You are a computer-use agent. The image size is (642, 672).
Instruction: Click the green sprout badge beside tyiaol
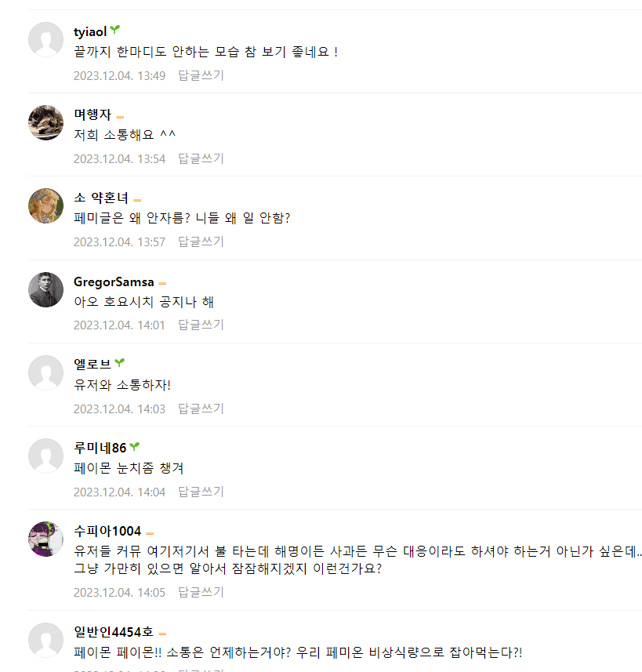pos(115,31)
